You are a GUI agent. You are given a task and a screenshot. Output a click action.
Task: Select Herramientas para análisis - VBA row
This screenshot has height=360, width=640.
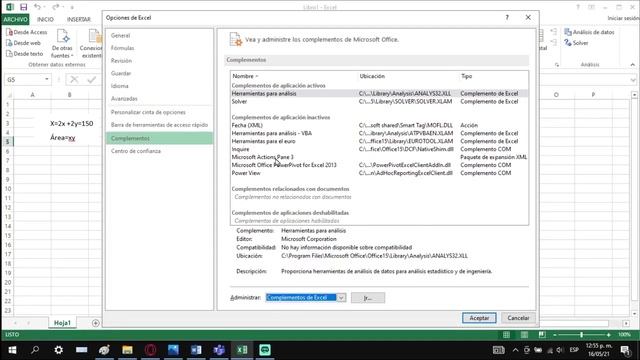click(x=379, y=133)
